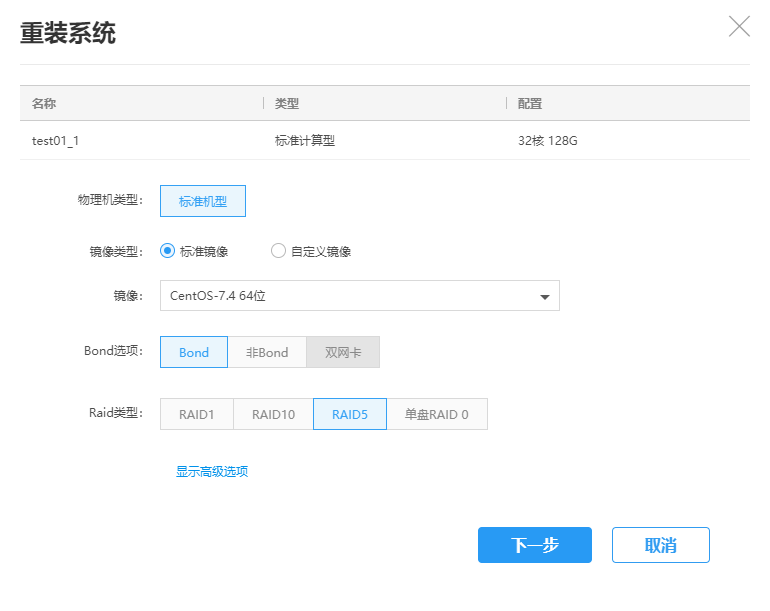Choose the 单盘RAID 0 option

pos(437,414)
